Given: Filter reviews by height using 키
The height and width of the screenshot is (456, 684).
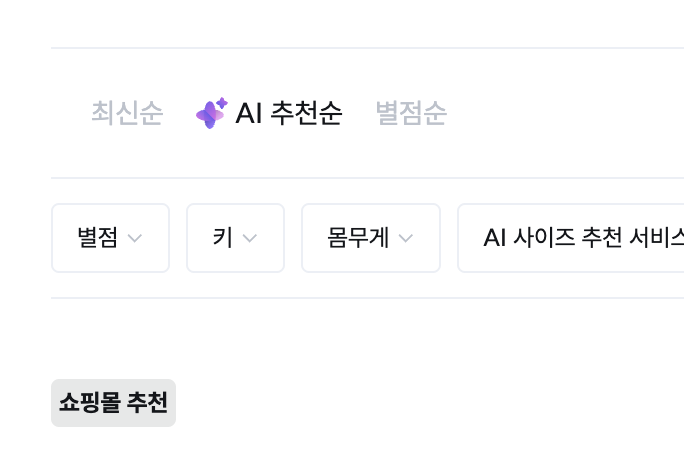Looking at the screenshot, I should [x=235, y=238].
